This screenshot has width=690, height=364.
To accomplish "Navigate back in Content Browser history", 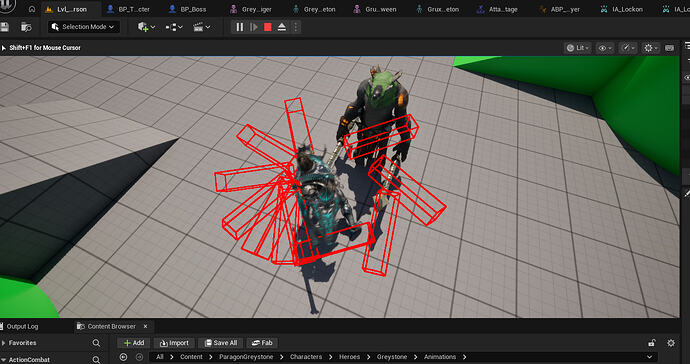I will click(x=123, y=357).
